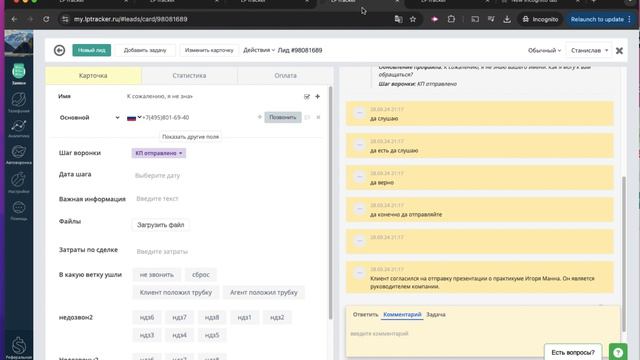Toggle the 'Клиент положил трубку' chip

(176, 292)
